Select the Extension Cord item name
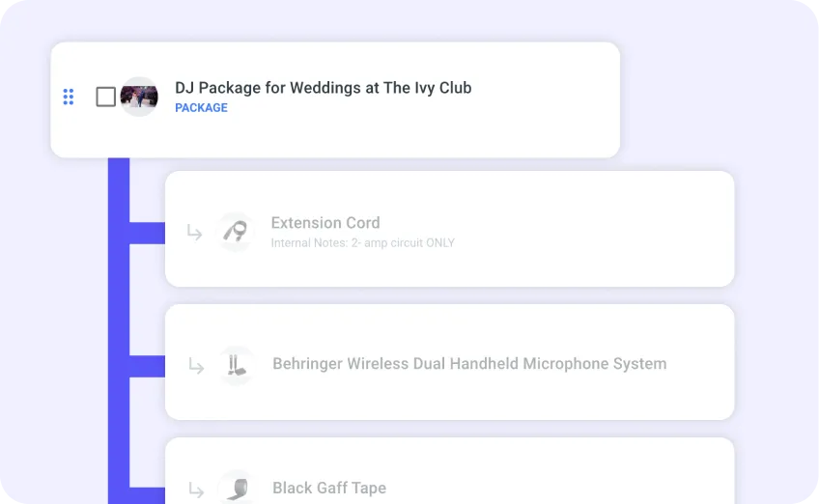The image size is (819, 504). [x=325, y=222]
